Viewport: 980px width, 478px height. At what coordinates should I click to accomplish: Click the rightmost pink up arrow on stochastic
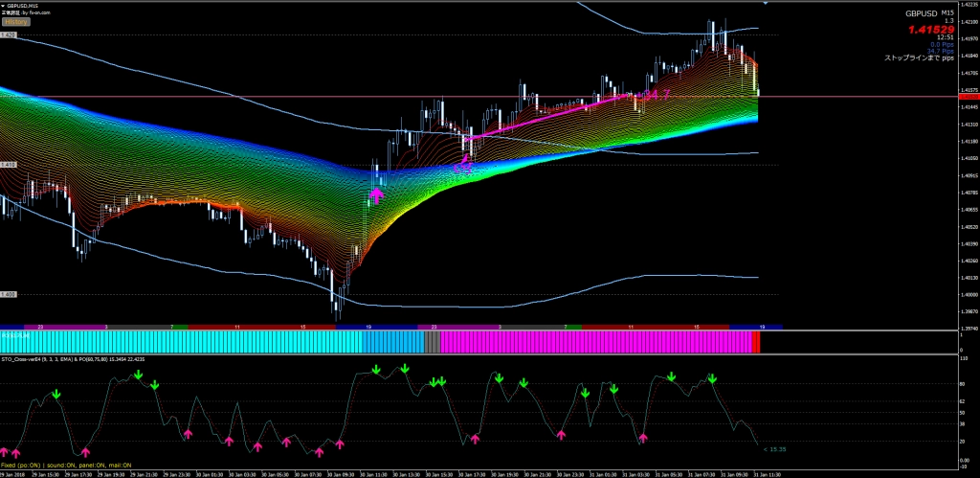click(x=643, y=437)
